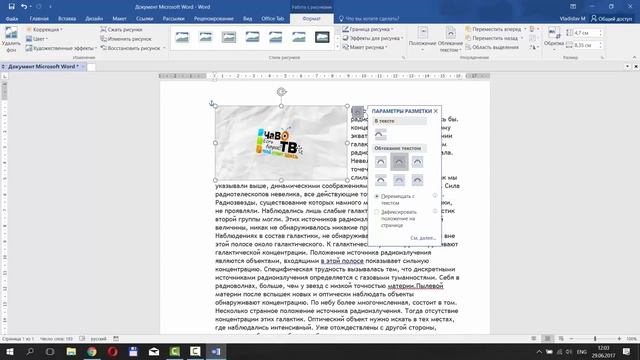The width and height of the screenshot is (640, 360).
Task: Close the Параметры разметки popup
Action: click(x=436, y=111)
